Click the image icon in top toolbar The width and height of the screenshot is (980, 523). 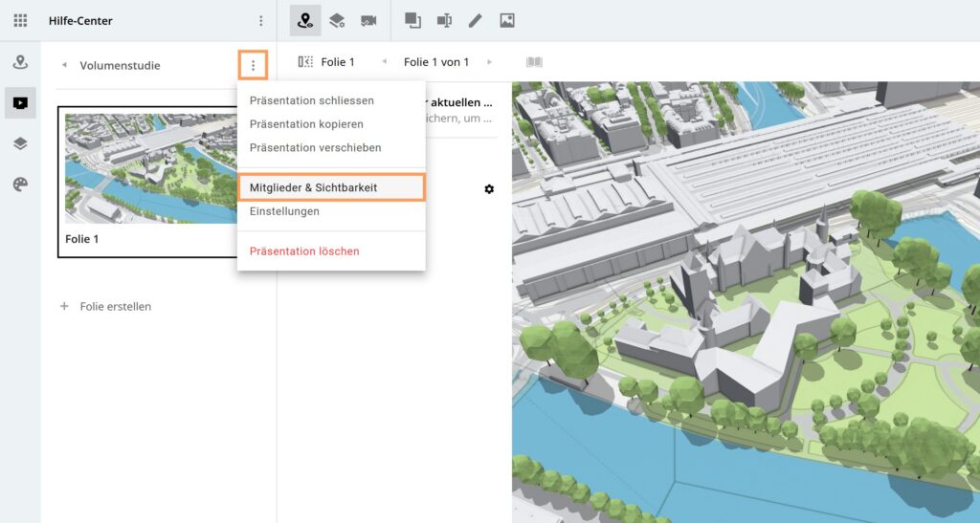507,20
